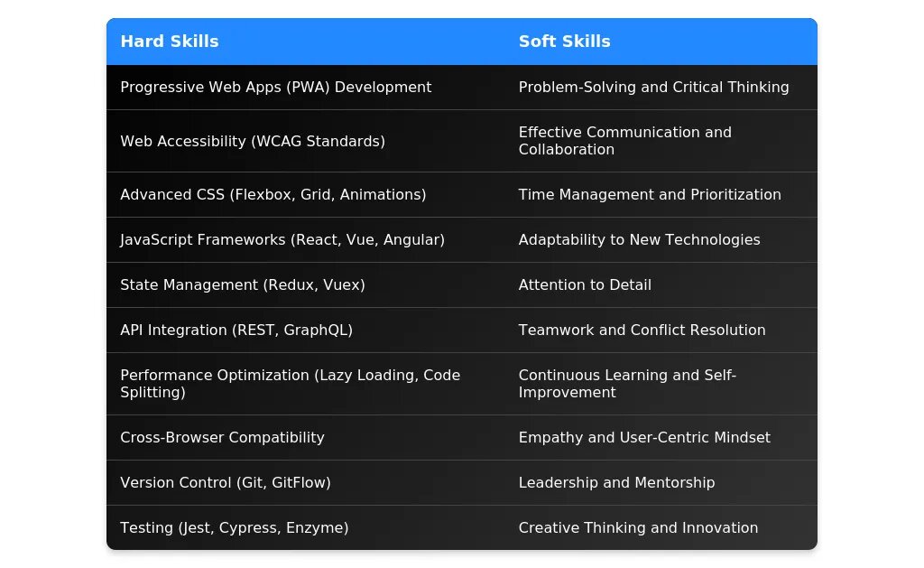This screenshot has width=924, height=568.
Task: Click Continuous Learning and Self-Improvement cell
Action: pos(627,384)
